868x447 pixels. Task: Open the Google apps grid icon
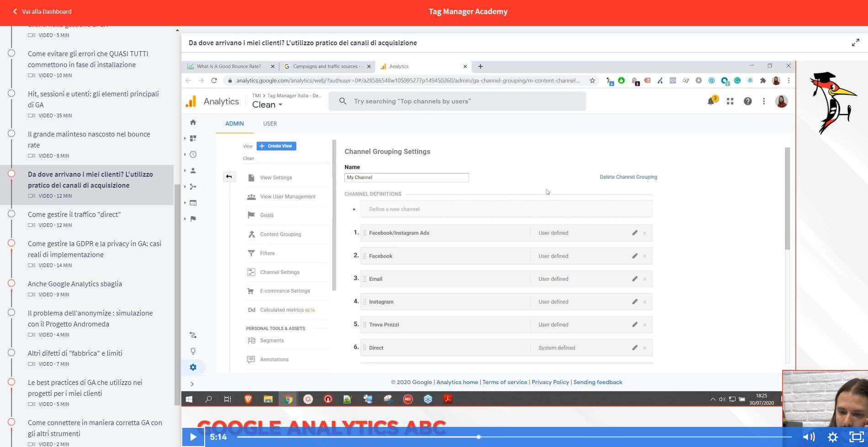point(730,101)
